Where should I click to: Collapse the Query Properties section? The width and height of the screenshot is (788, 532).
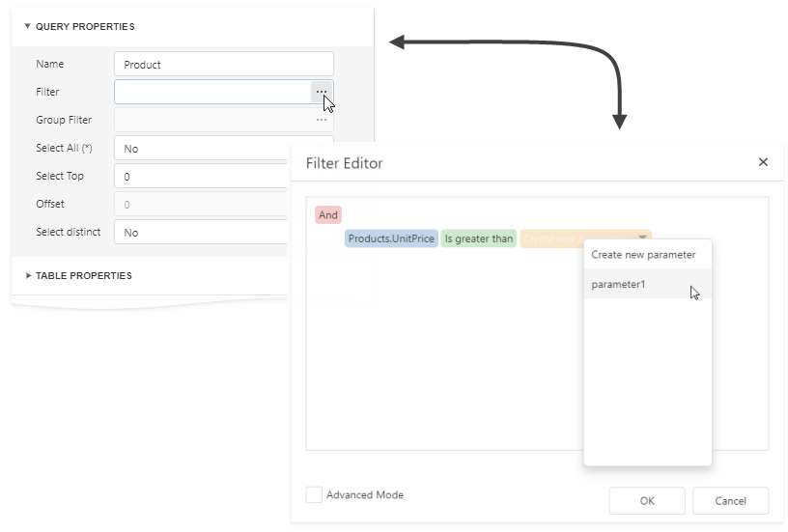(28, 26)
